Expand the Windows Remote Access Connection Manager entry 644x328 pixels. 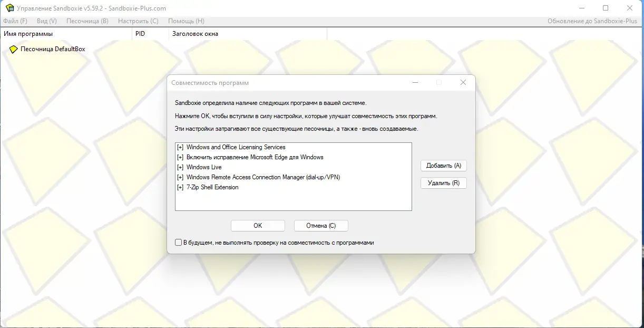(180, 178)
